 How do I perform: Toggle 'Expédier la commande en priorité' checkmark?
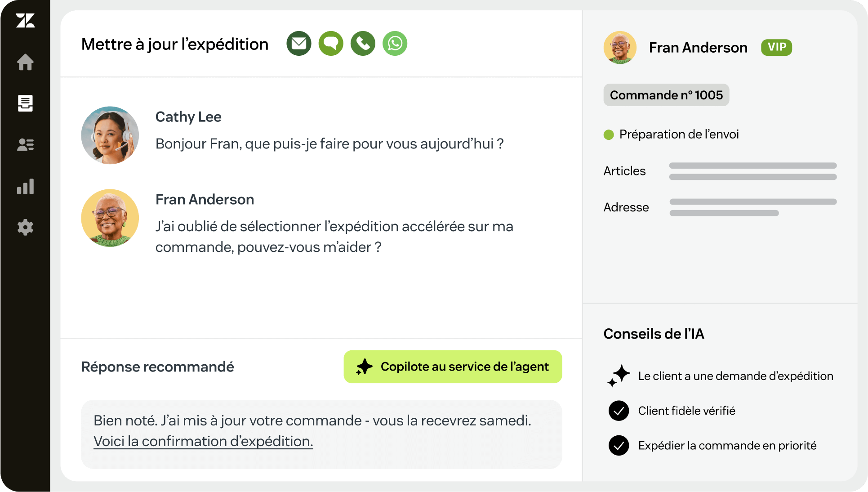click(619, 446)
